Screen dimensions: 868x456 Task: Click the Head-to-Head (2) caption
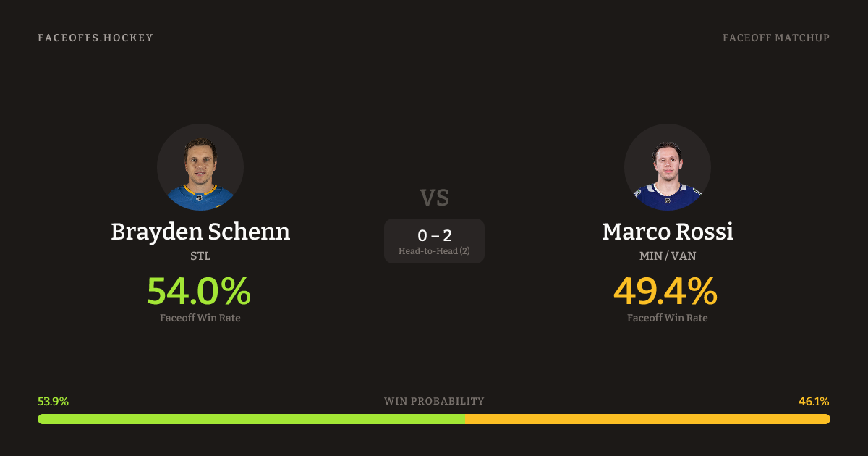tap(434, 251)
